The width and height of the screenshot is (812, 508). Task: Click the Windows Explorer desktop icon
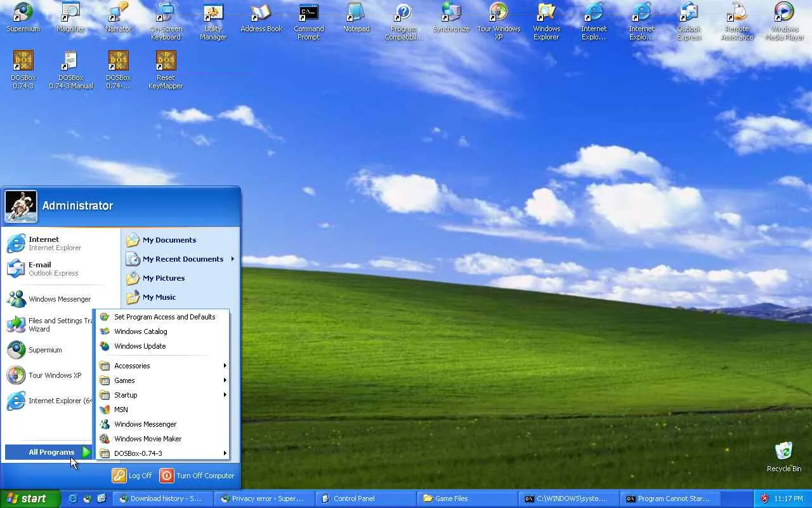tap(546, 22)
